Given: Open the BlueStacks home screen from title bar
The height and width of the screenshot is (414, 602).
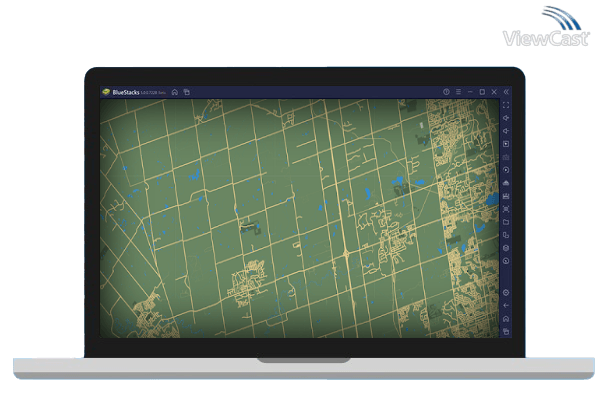Looking at the screenshot, I should (x=175, y=92).
